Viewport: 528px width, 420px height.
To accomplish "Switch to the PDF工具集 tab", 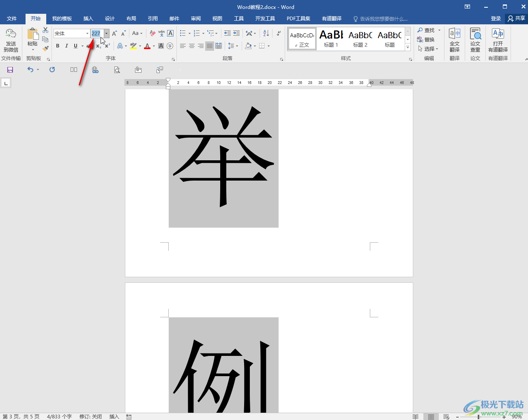I will (x=298, y=19).
